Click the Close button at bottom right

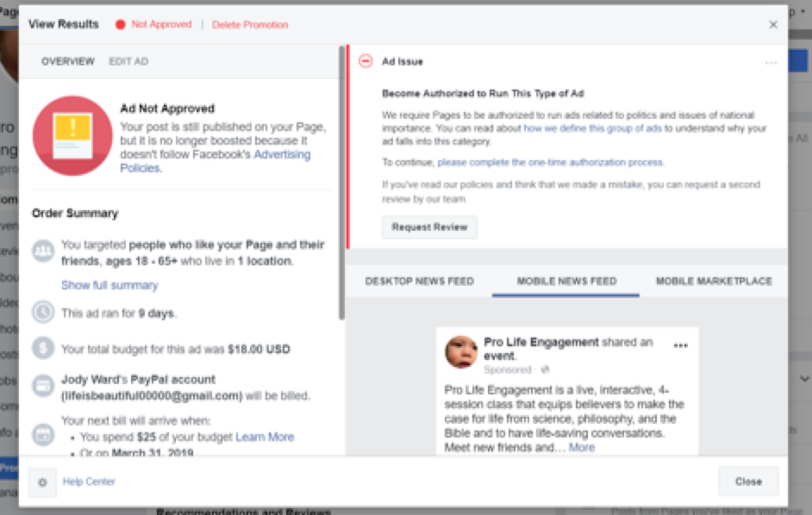click(748, 482)
